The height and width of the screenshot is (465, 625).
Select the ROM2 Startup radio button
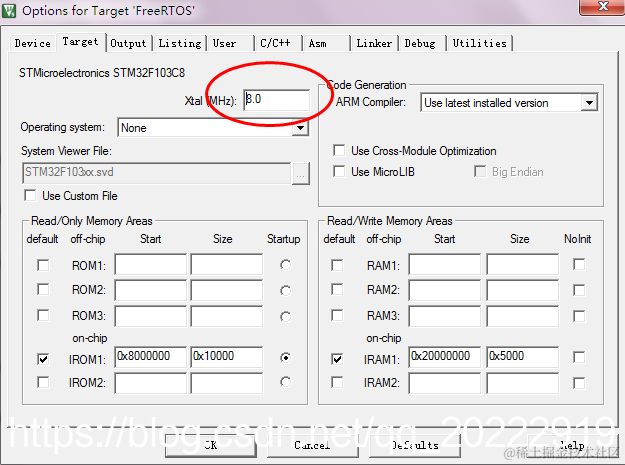pos(285,291)
